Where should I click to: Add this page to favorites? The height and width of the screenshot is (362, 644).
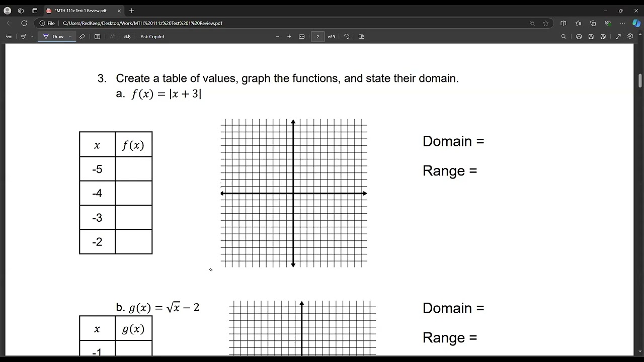pos(545,23)
